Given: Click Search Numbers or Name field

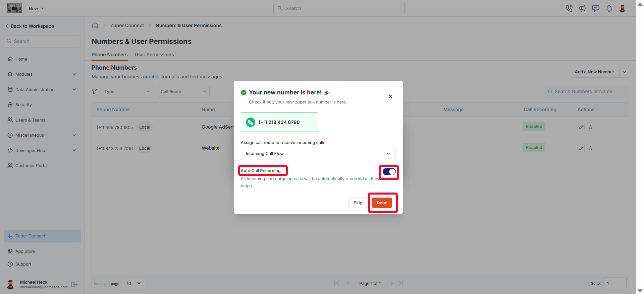Looking at the screenshot, I should click(587, 91).
